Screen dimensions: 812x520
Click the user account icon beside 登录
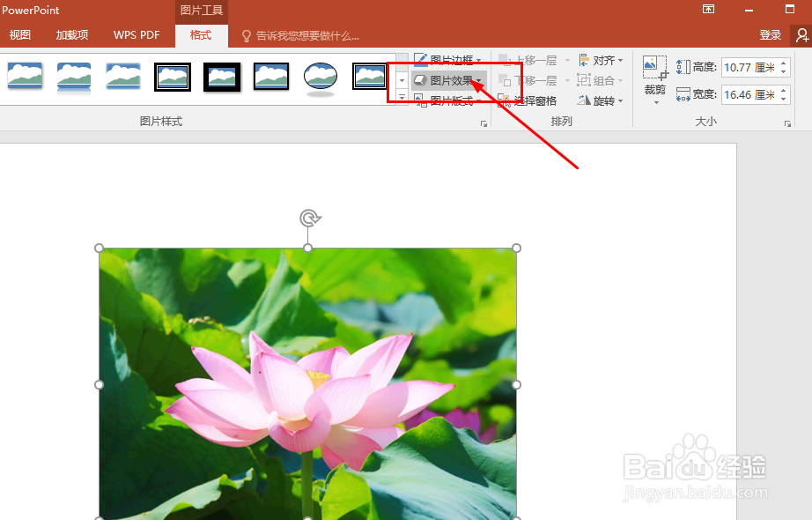tap(801, 35)
